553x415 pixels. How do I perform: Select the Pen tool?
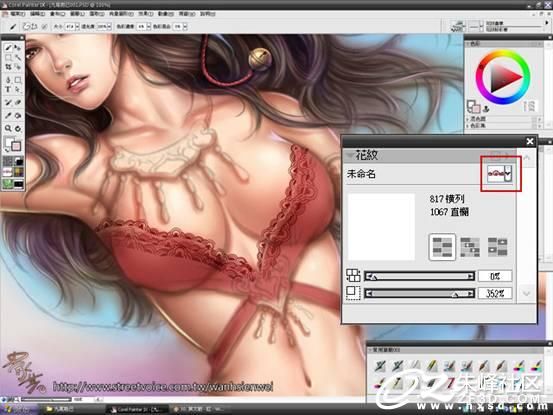(x=8, y=80)
